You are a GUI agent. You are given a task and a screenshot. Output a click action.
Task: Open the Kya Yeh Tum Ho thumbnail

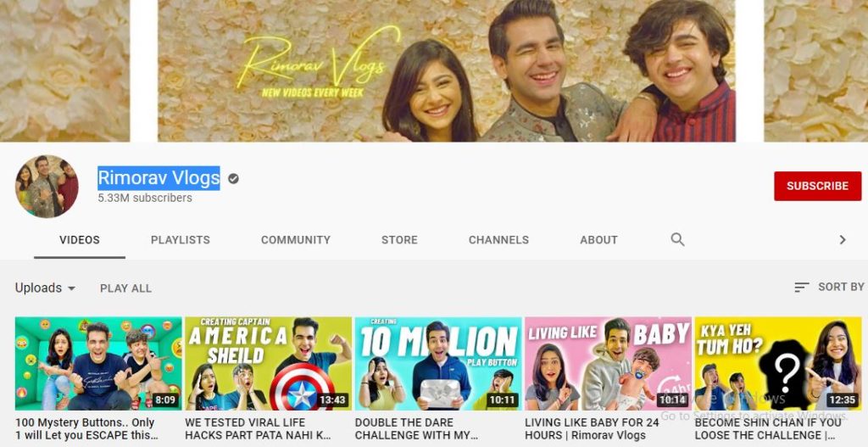(x=778, y=363)
